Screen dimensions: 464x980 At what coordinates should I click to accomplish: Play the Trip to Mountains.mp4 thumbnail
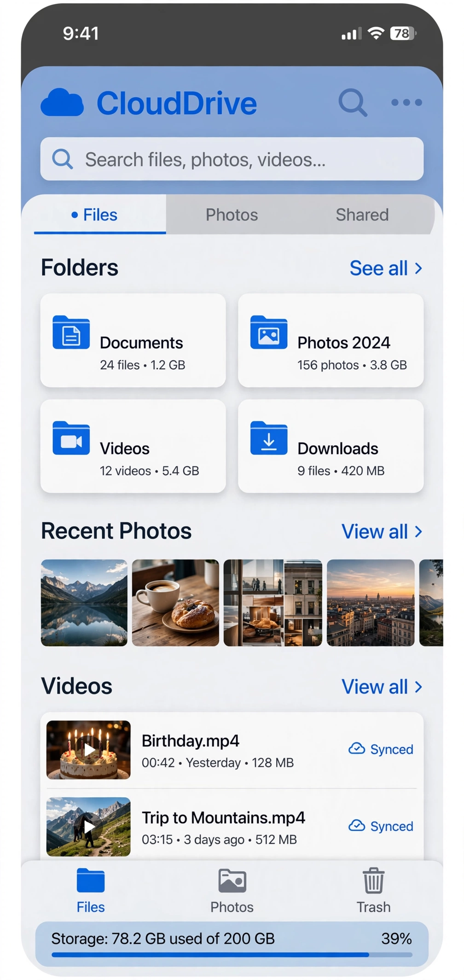(88, 827)
